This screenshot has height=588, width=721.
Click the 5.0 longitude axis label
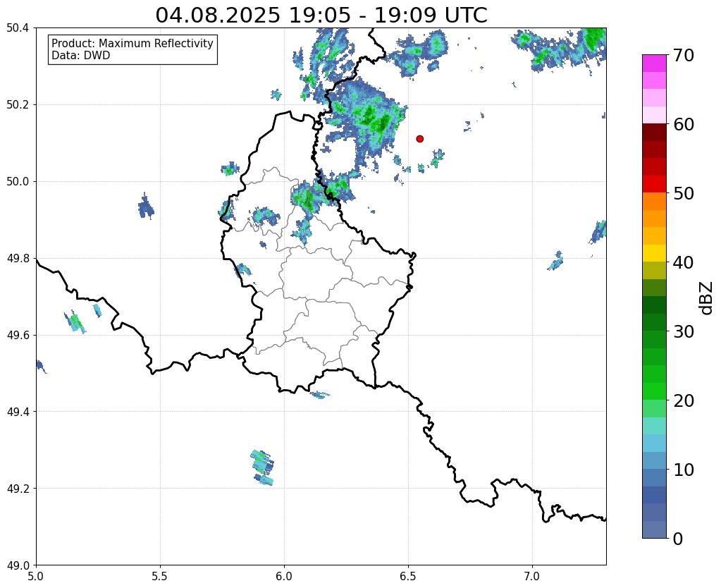click(x=36, y=576)
